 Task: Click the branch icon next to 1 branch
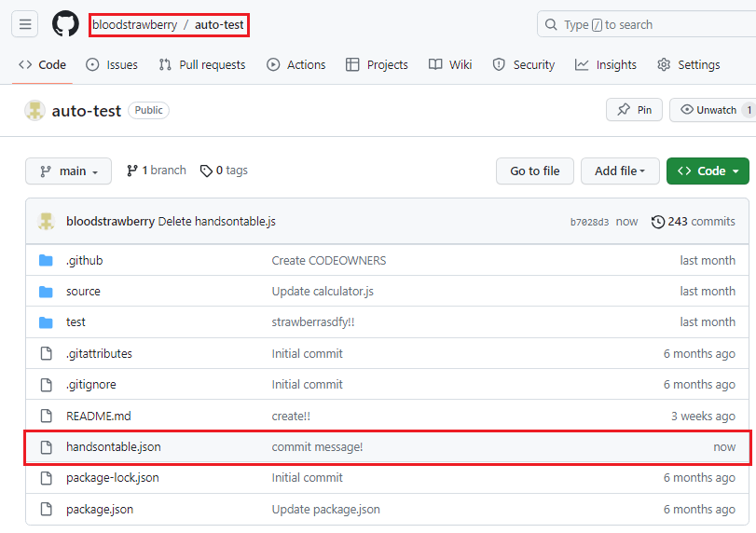(132, 171)
